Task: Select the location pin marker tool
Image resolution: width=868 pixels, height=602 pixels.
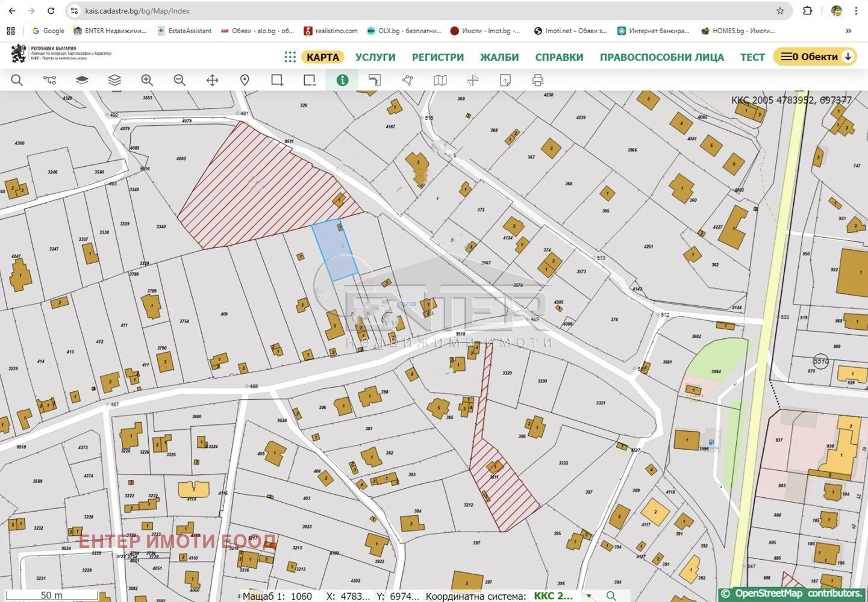Action: click(245, 80)
